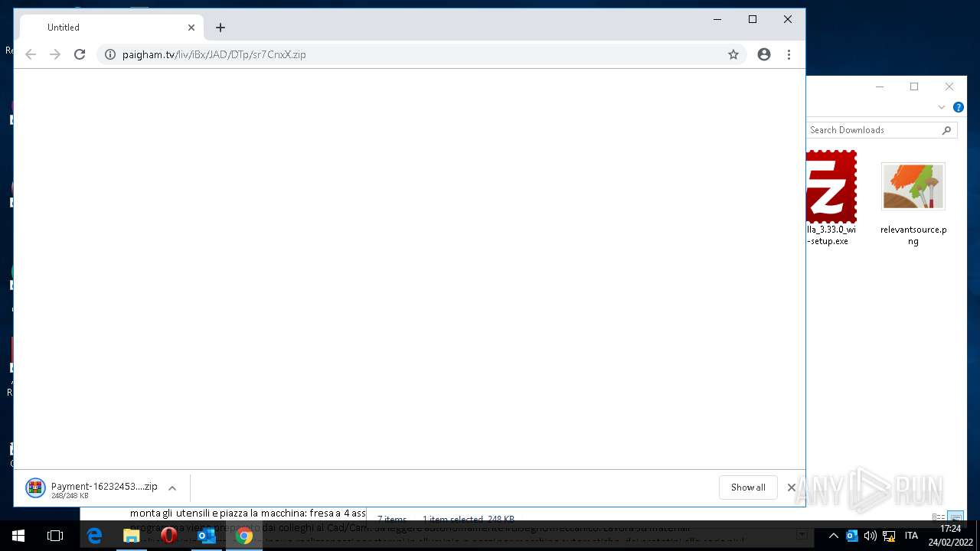Change ITA input language
Viewport: 980px width, 551px height.
click(x=911, y=536)
